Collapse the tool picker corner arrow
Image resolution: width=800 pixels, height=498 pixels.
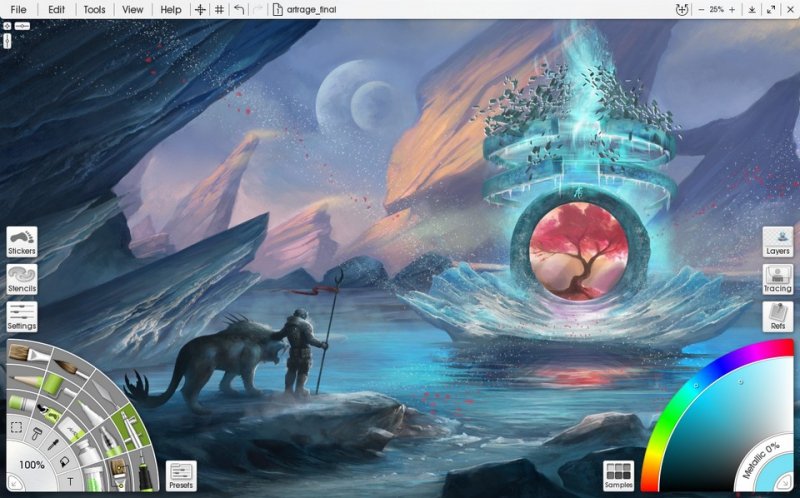[x=14, y=482]
